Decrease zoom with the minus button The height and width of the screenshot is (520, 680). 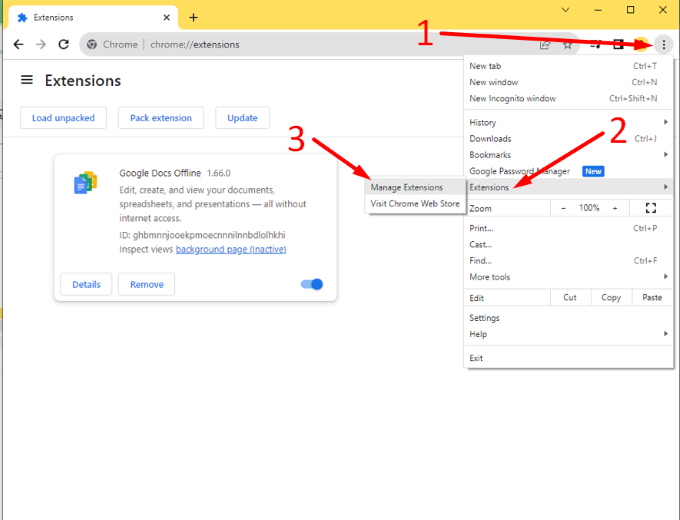pos(563,208)
